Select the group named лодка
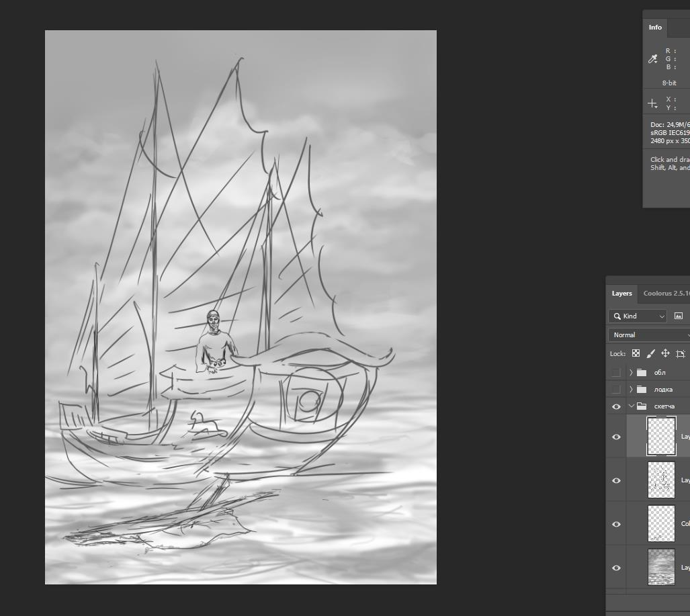Viewport: 690px width, 616px height. point(663,390)
